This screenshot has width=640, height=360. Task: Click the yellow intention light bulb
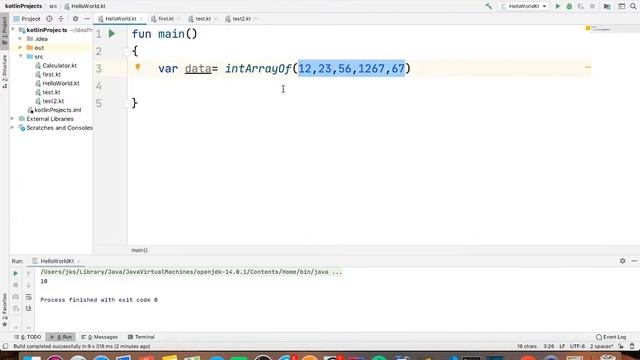pos(138,67)
